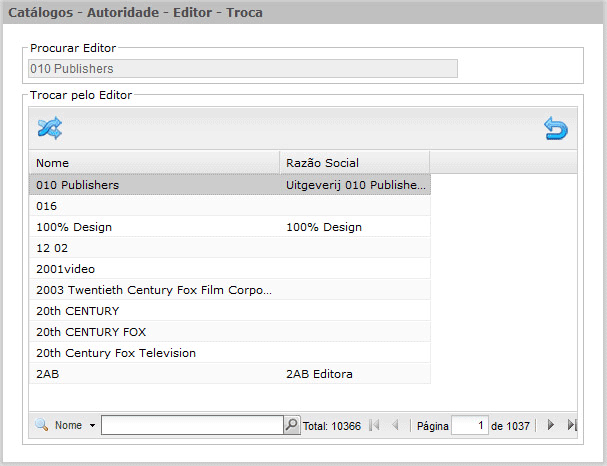Select the 20th Century Fox Television row

tap(230, 353)
